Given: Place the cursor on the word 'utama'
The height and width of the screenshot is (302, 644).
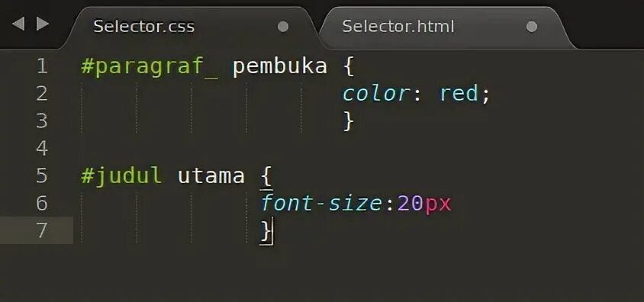Looking at the screenshot, I should (211, 176).
